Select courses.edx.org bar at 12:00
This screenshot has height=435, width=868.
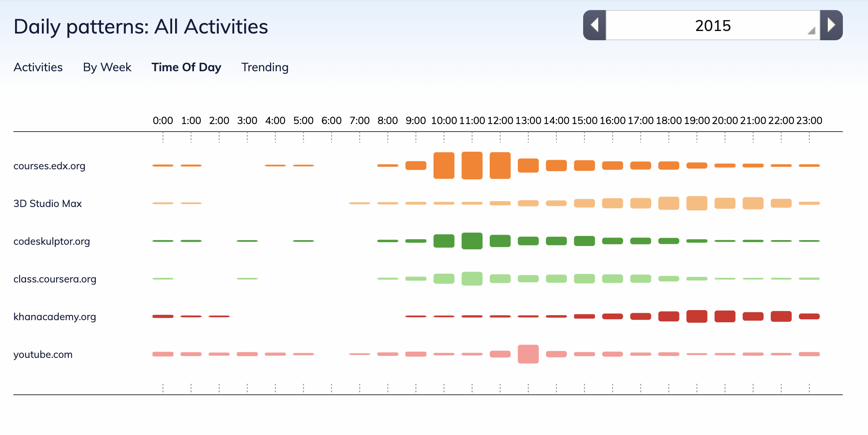500,166
